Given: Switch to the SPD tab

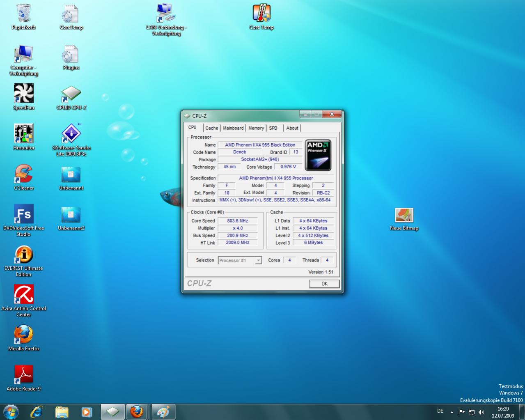Looking at the screenshot, I should [273, 128].
